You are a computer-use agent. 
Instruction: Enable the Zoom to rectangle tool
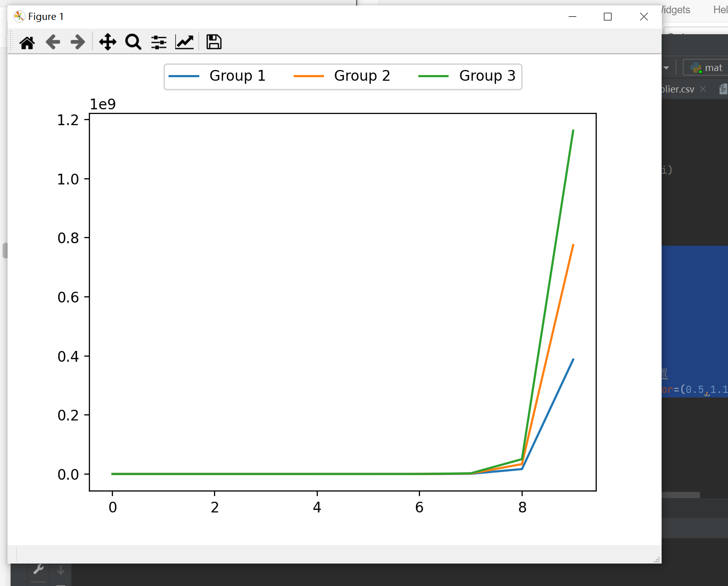point(133,41)
